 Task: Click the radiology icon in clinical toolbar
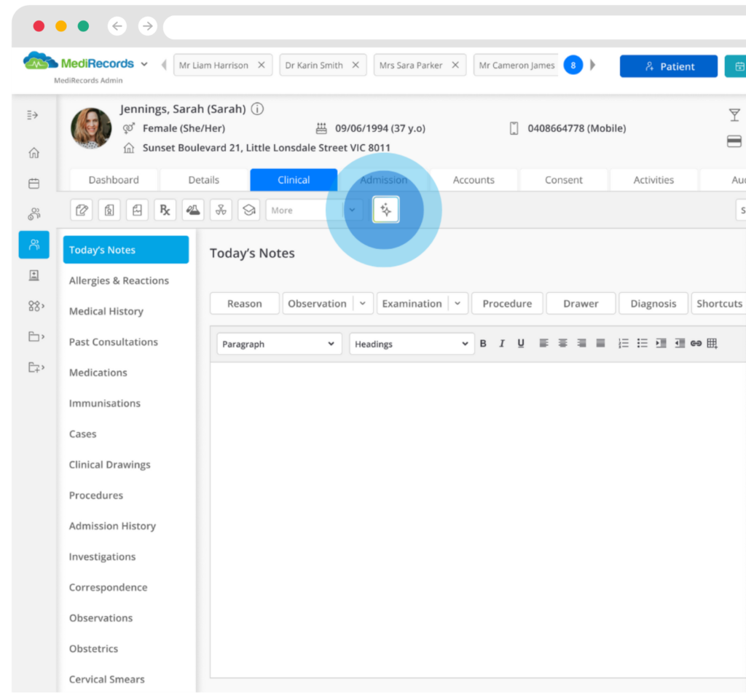(x=221, y=211)
